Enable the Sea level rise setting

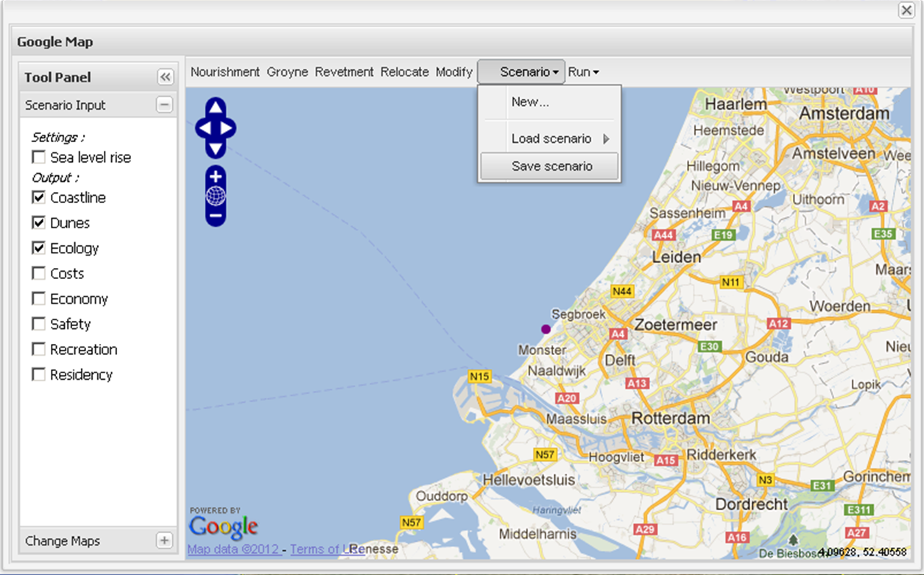[38, 158]
